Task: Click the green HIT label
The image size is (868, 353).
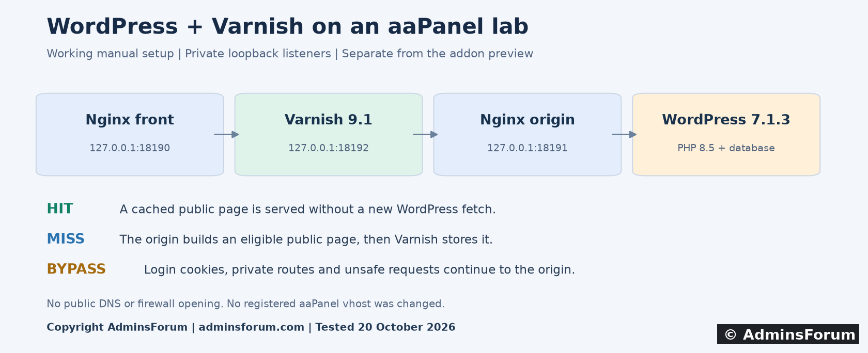Action: pos(60,208)
